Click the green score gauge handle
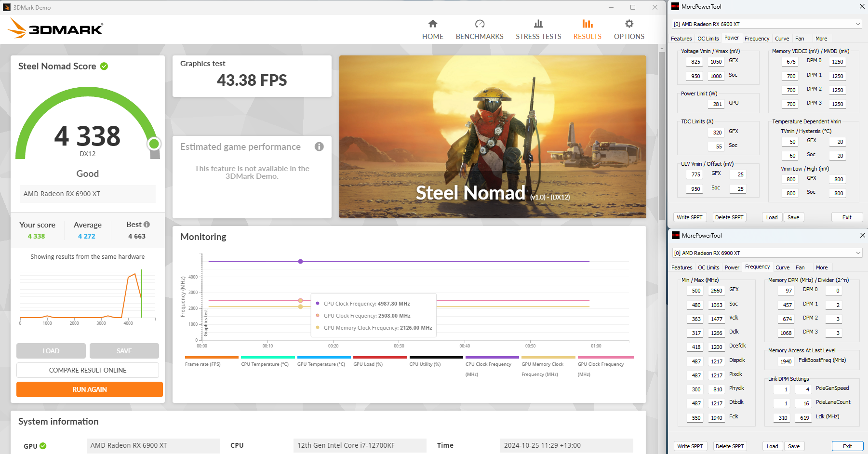868x454 pixels. coord(154,144)
